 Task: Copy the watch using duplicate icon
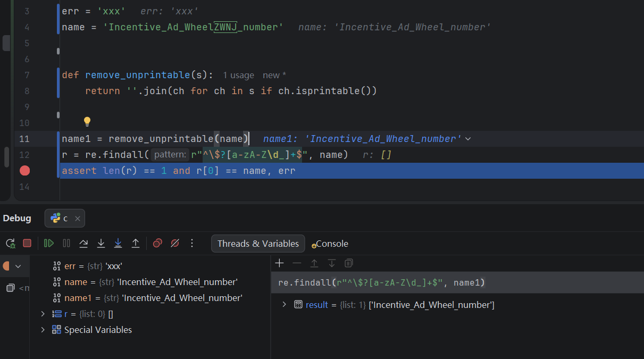pyautogui.click(x=349, y=263)
